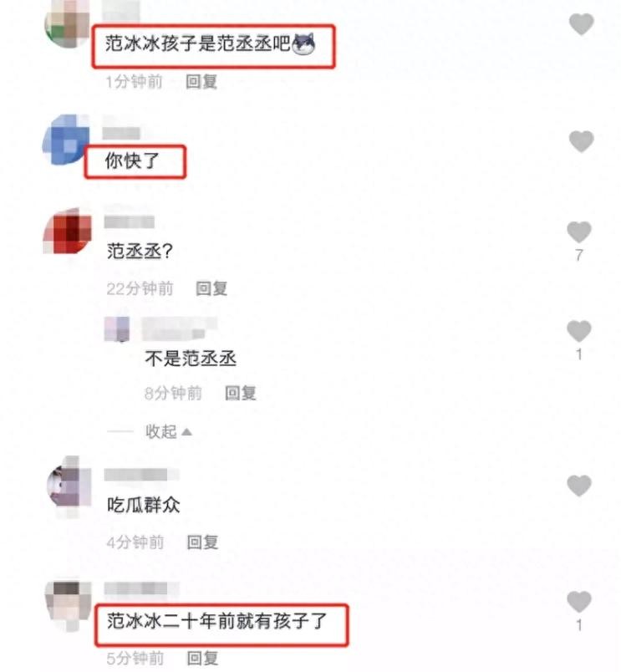This screenshot has width=621, height=672.
Task: Like the comment '范冰冰孩子是范丞丞吧'
Action: pyautogui.click(x=581, y=24)
